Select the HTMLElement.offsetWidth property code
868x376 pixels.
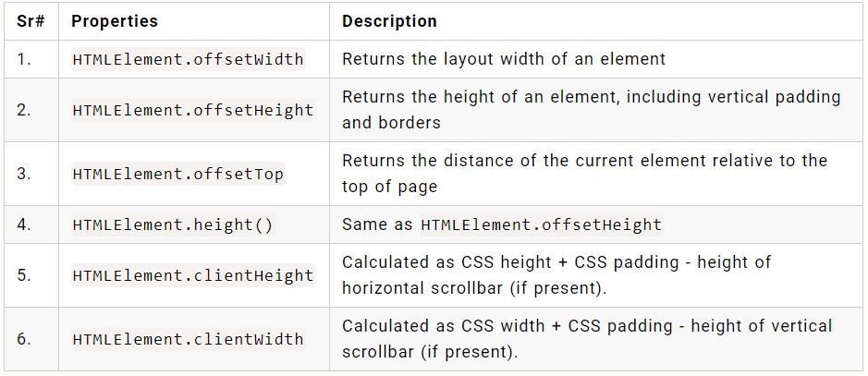click(188, 60)
